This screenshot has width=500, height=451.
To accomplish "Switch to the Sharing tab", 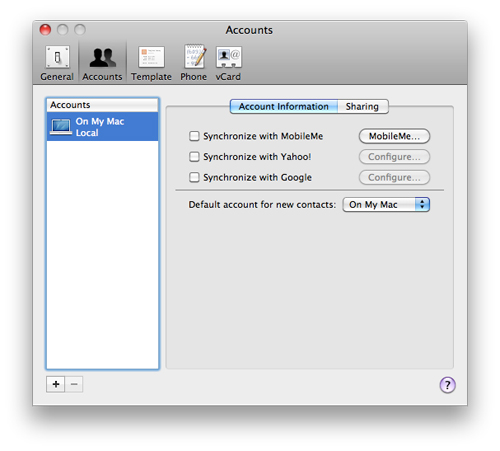I will pyautogui.click(x=362, y=107).
